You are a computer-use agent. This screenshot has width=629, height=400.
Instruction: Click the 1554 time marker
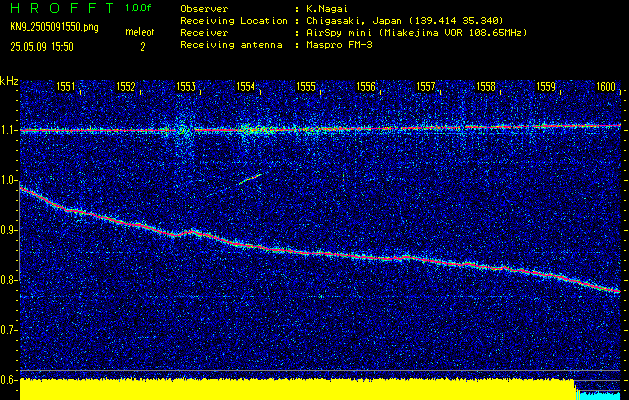coord(246,87)
